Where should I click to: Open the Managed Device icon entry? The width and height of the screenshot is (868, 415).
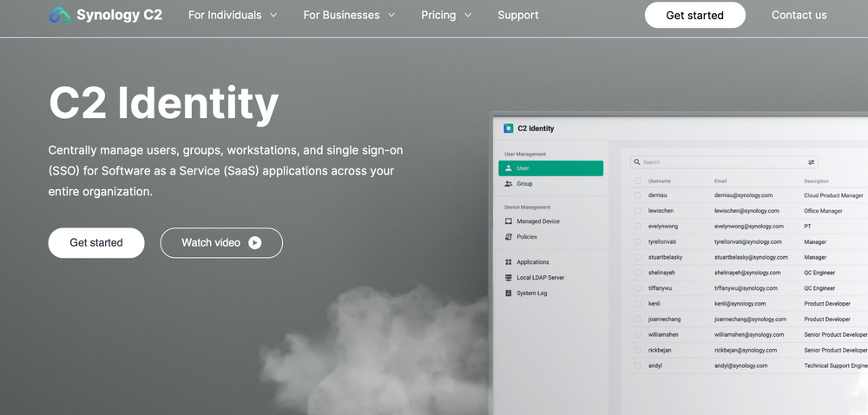pos(509,221)
